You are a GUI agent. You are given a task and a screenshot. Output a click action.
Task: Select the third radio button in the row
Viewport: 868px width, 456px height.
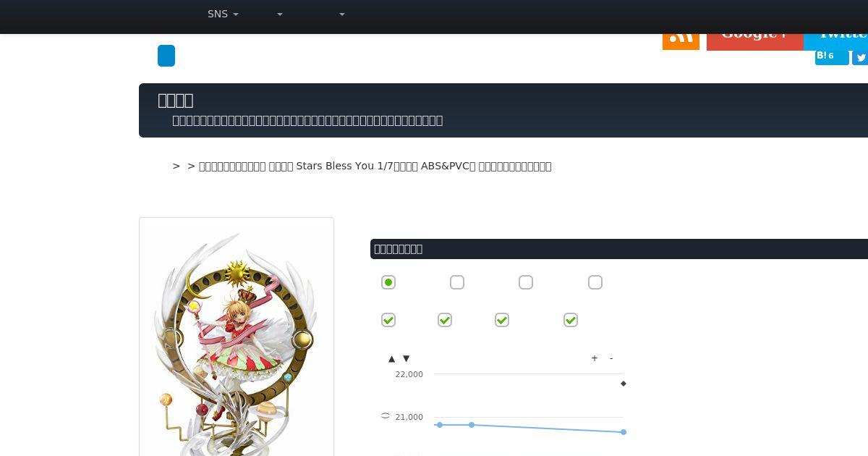point(526,282)
